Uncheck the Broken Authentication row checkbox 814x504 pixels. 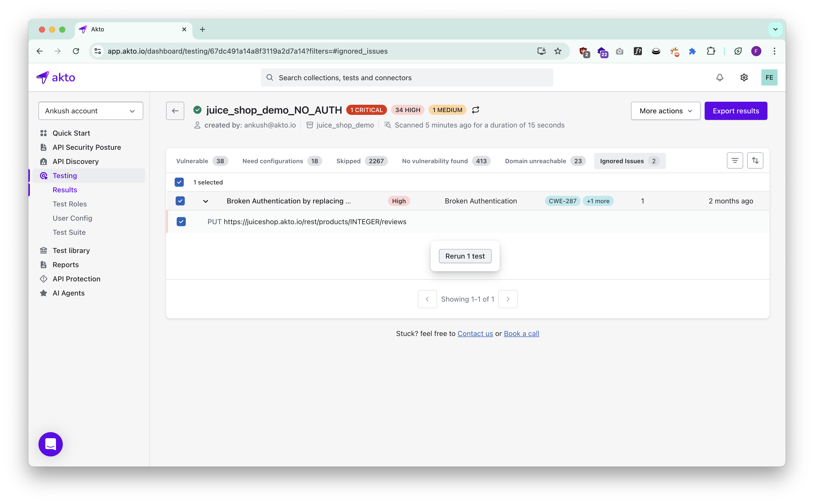180,201
